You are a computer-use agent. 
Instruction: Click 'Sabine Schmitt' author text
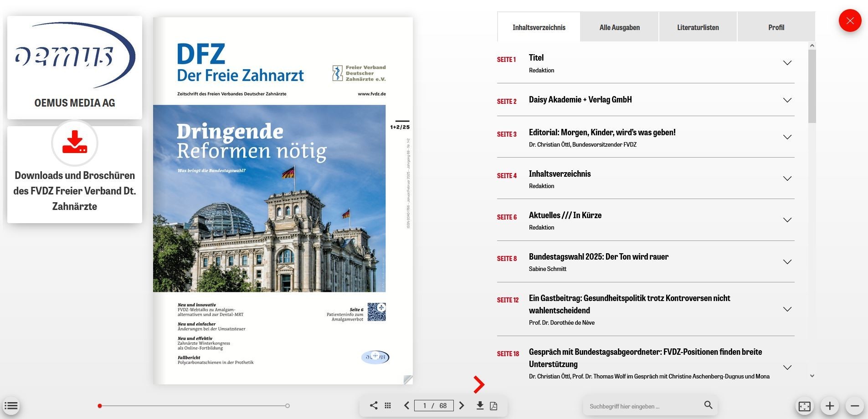coord(548,269)
